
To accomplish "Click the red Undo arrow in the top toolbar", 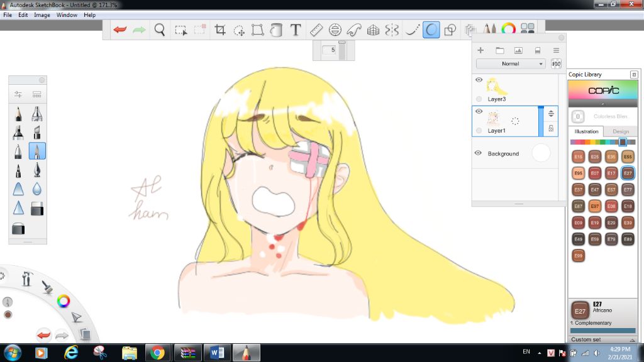I will tap(120, 30).
